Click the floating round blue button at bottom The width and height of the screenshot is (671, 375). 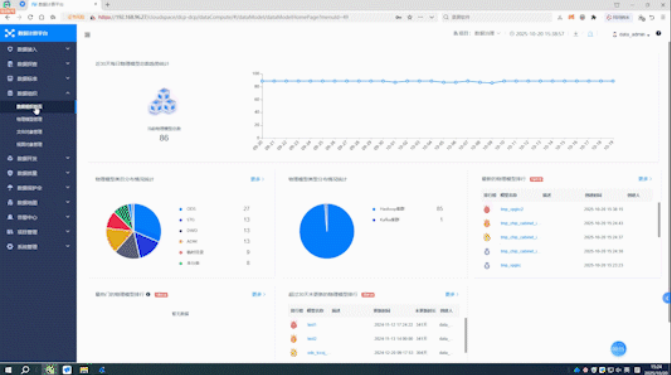click(618, 349)
